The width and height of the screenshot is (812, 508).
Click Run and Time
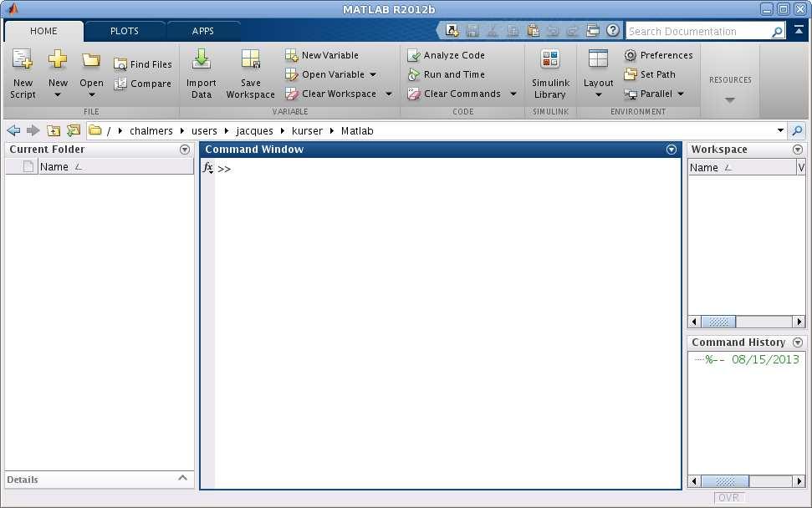click(447, 74)
